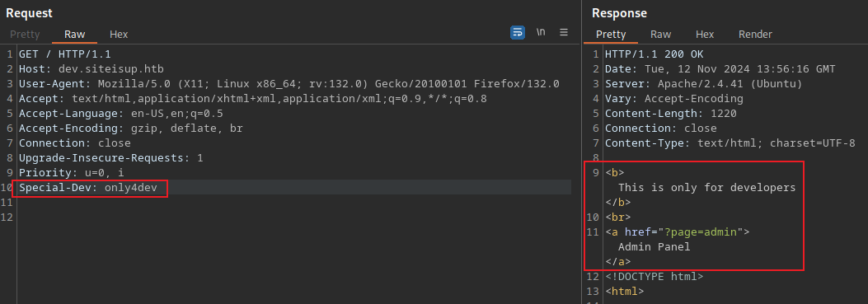Click the Admin Panel text in response
This screenshot has width=868, height=304.
(x=655, y=247)
